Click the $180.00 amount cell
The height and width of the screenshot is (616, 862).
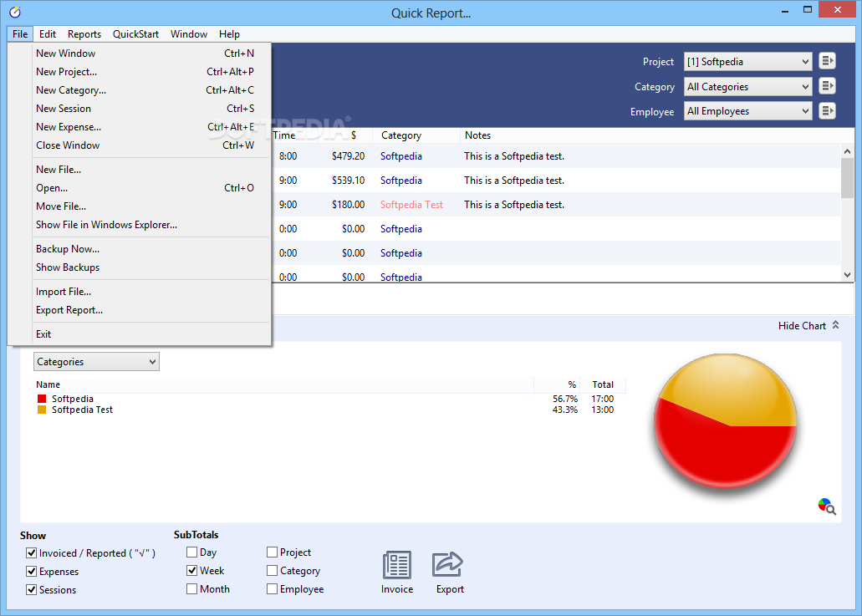[x=348, y=205]
